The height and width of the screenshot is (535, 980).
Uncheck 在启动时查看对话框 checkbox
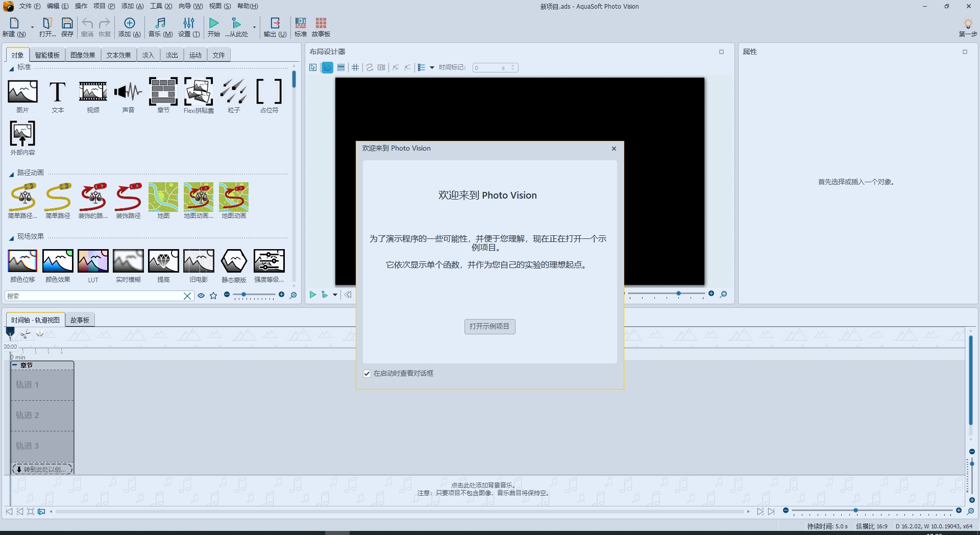[x=367, y=374]
